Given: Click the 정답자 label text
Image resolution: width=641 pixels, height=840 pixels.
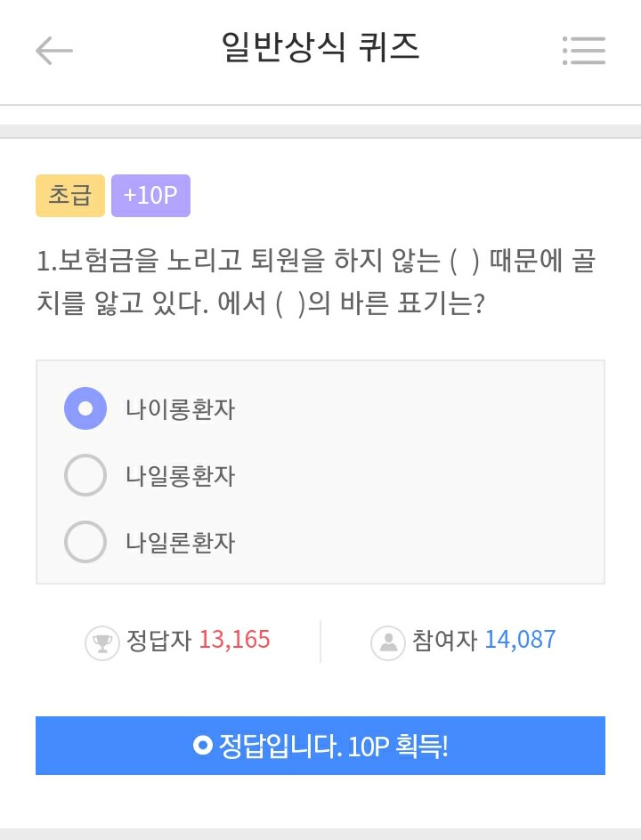Looking at the screenshot, I should point(159,641).
